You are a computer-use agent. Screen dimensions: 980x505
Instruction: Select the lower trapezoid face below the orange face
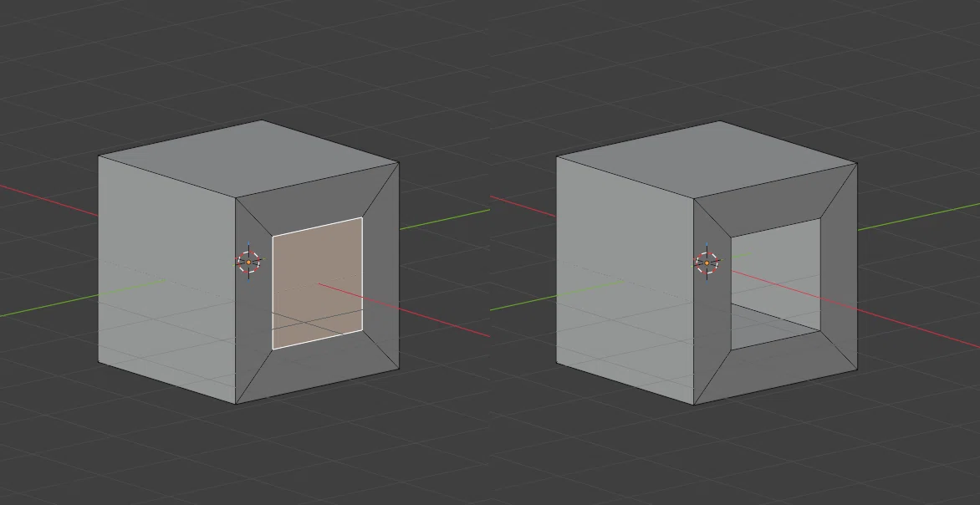318,367
